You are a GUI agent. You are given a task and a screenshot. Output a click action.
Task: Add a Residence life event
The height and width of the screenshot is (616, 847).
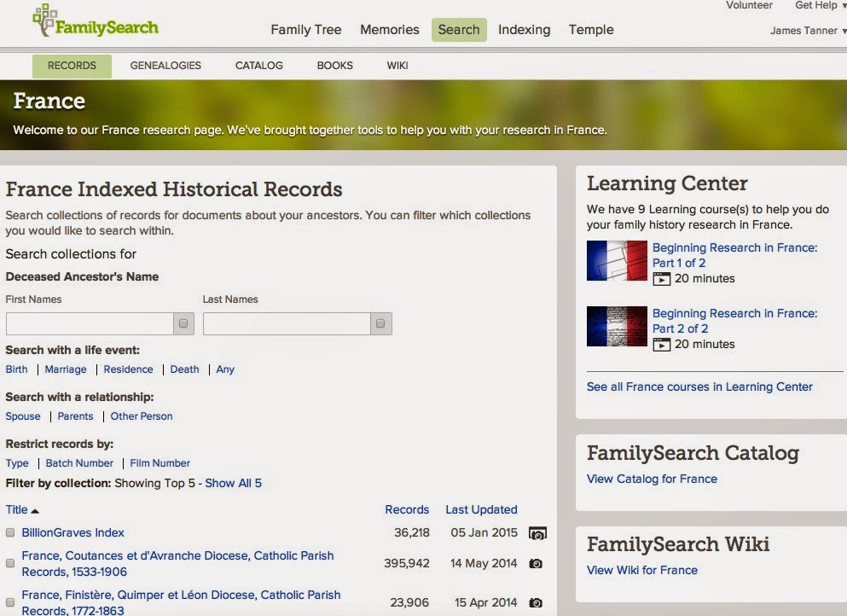(128, 369)
